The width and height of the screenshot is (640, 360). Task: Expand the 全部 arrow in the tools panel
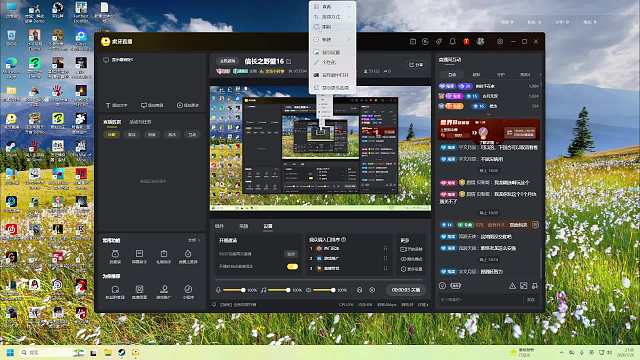click(193, 240)
